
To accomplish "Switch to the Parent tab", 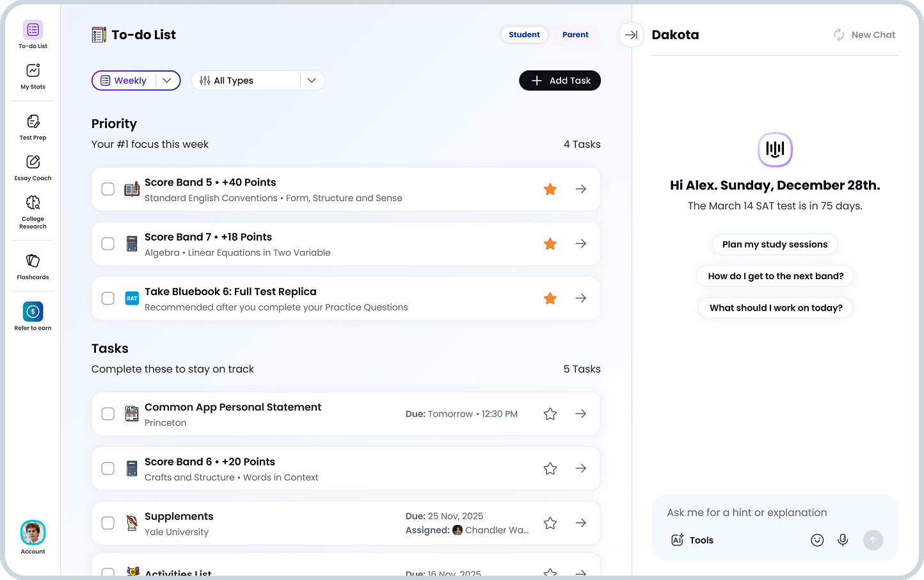I will coord(575,35).
